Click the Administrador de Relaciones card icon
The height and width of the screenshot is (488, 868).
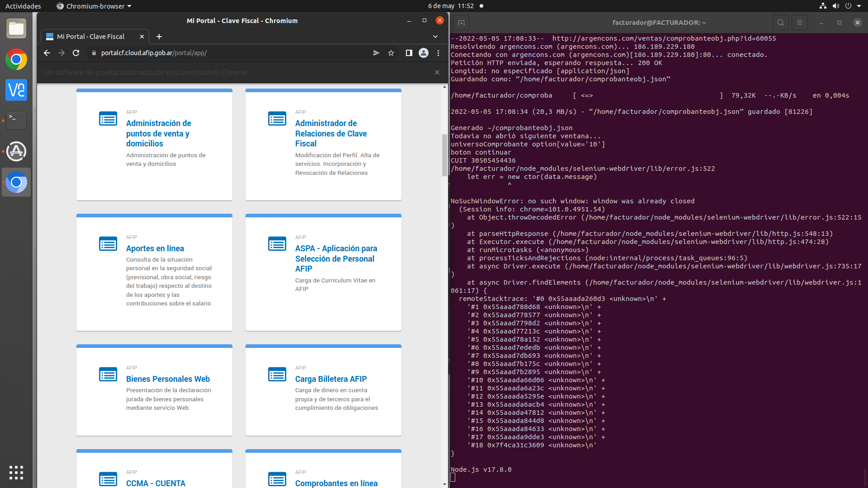pyautogui.click(x=277, y=118)
